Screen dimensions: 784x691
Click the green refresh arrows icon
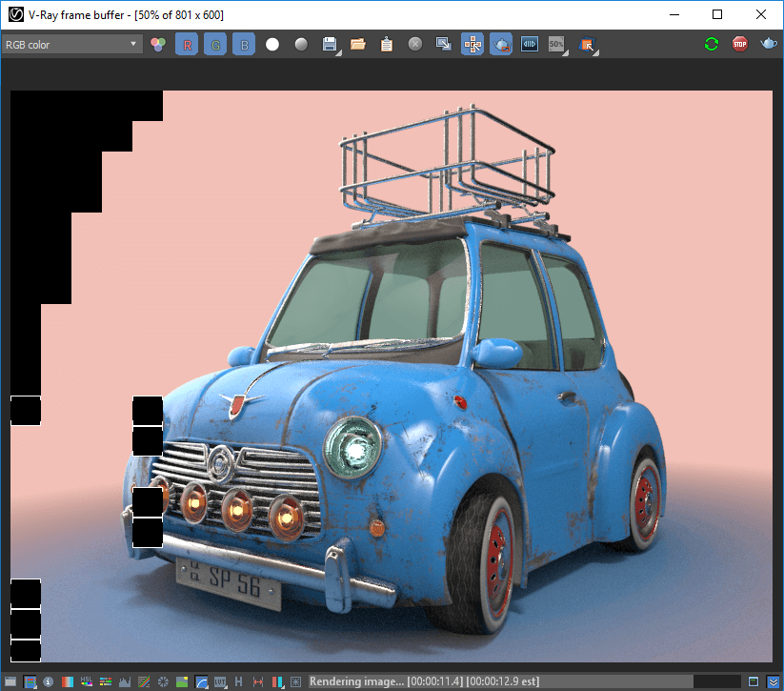coord(712,44)
